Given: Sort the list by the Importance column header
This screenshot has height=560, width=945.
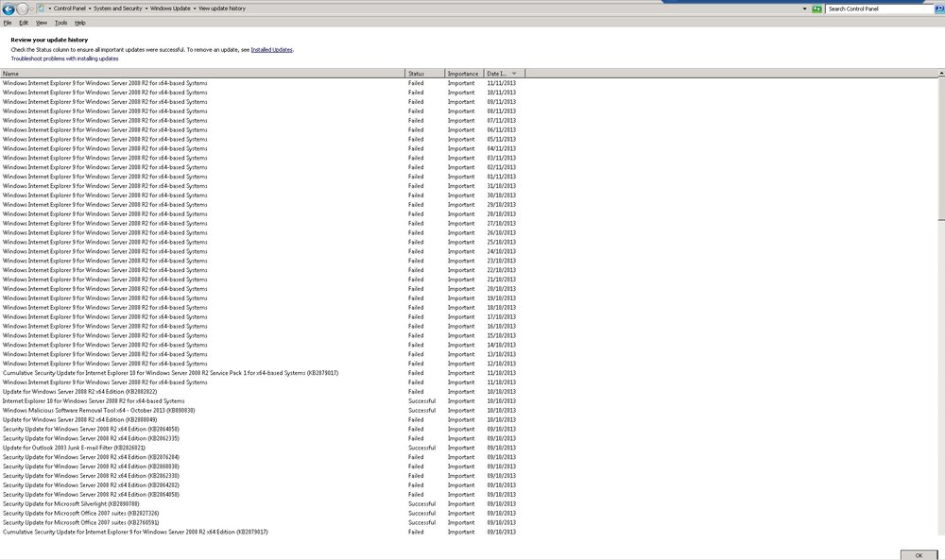Looking at the screenshot, I should point(464,74).
